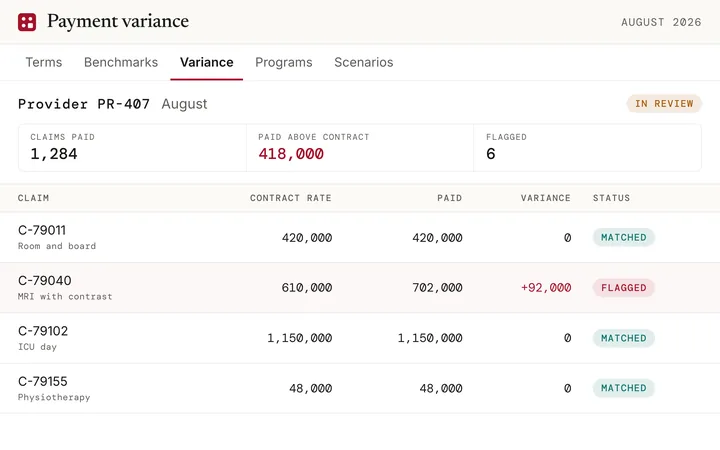Image resolution: width=720 pixels, height=450 pixels.
Task: Click MATCHED badge for Physiotherapy claim
Action: point(624,388)
